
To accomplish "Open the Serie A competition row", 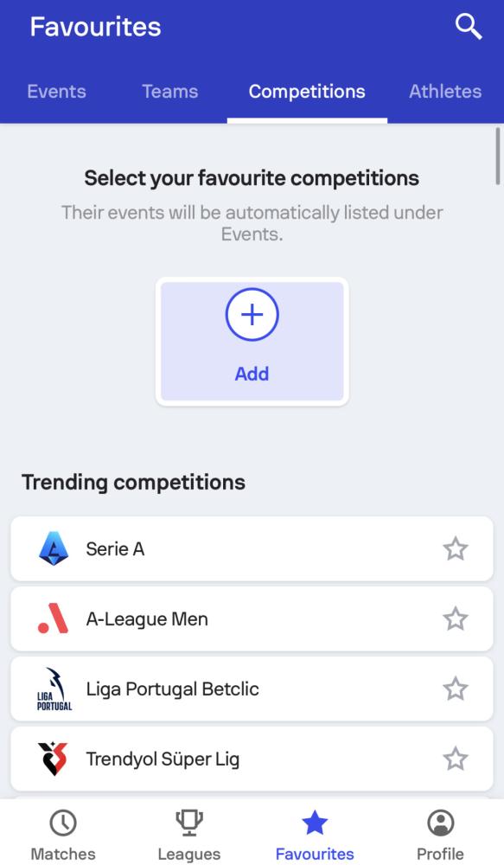I will tap(252, 549).
